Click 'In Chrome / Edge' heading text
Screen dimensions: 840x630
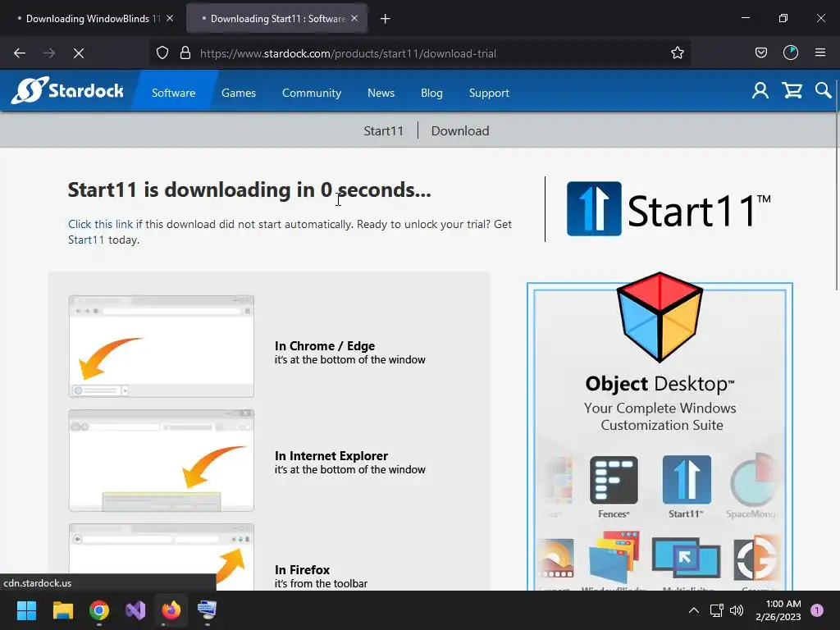click(x=325, y=345)
